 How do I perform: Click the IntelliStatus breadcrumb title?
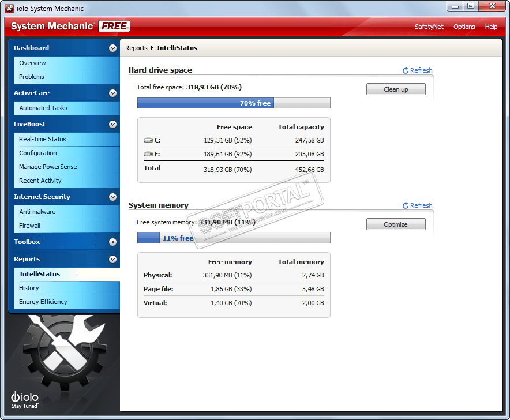177,48
